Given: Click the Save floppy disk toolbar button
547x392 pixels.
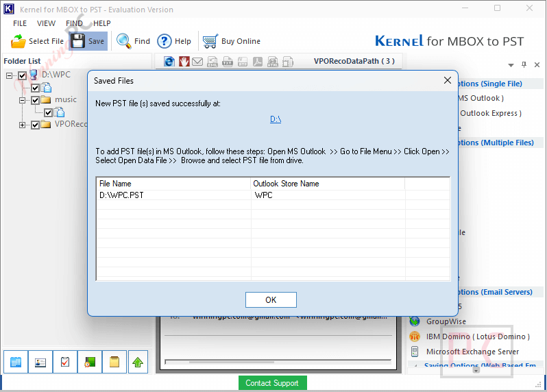Looking at the screenshot, I should point(88,41).
